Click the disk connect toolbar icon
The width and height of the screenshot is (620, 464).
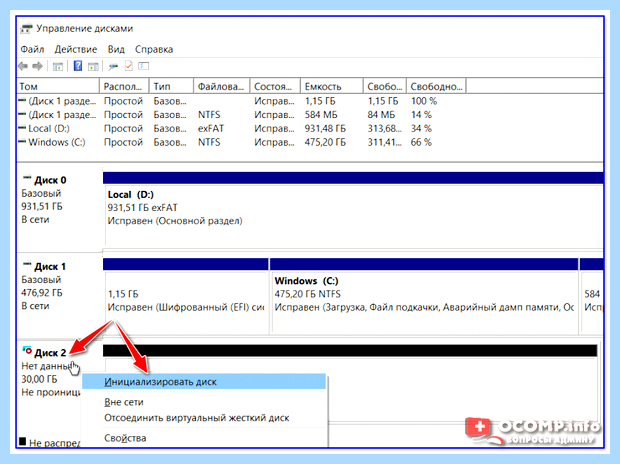113,66
